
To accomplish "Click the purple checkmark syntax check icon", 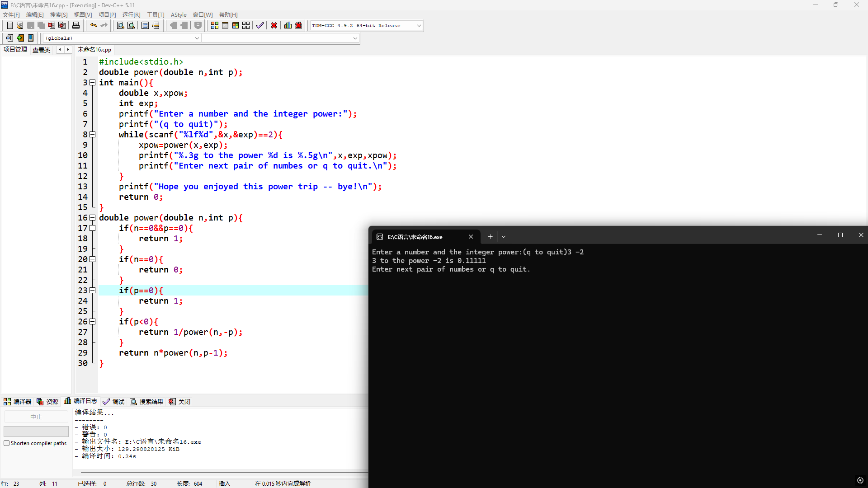I will click(x=260, y=25).
